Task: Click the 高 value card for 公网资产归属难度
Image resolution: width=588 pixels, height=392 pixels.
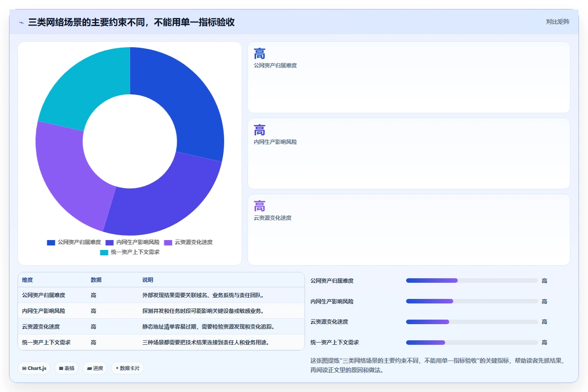Action: pos(409,77)
